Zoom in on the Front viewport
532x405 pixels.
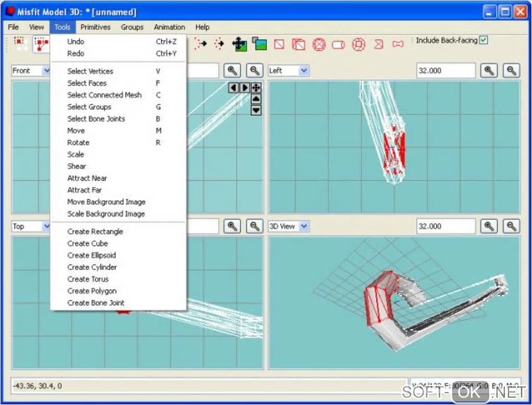(232, 70)
